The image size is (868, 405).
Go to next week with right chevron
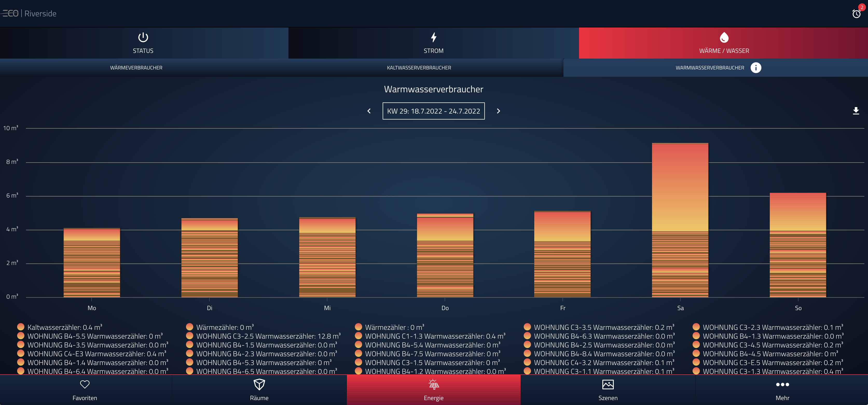498,111
